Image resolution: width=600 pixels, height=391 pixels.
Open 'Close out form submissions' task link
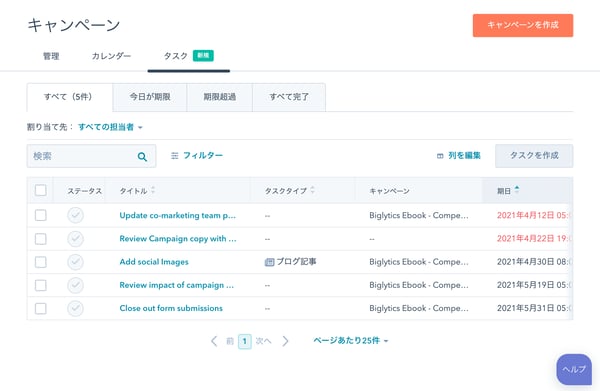(171, 308)
